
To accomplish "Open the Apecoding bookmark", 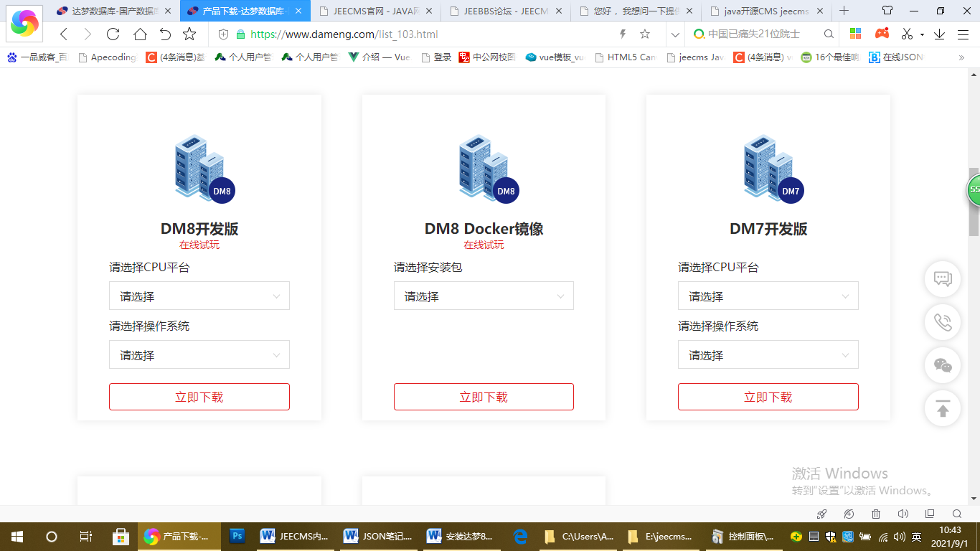I will pos(107,57).
